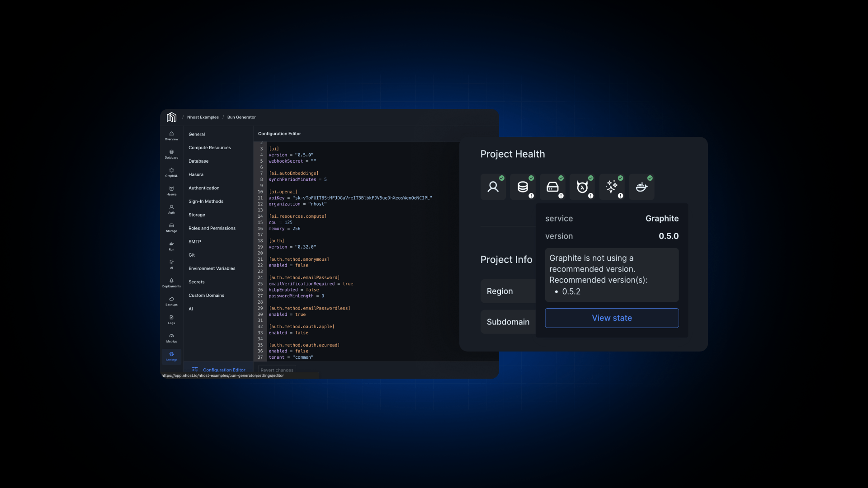Click the Auth sidebar icon

[x=172, y=209]
